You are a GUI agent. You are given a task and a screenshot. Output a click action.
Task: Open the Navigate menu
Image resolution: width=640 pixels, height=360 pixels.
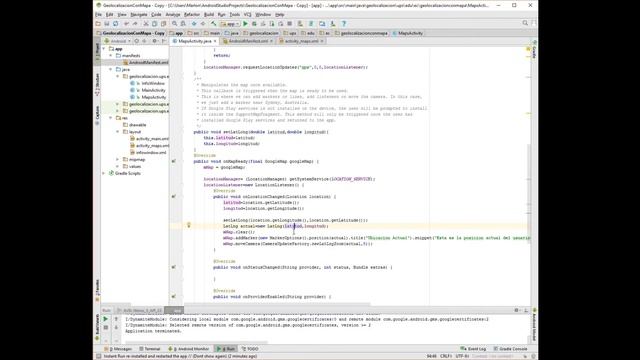coord(139,15)
